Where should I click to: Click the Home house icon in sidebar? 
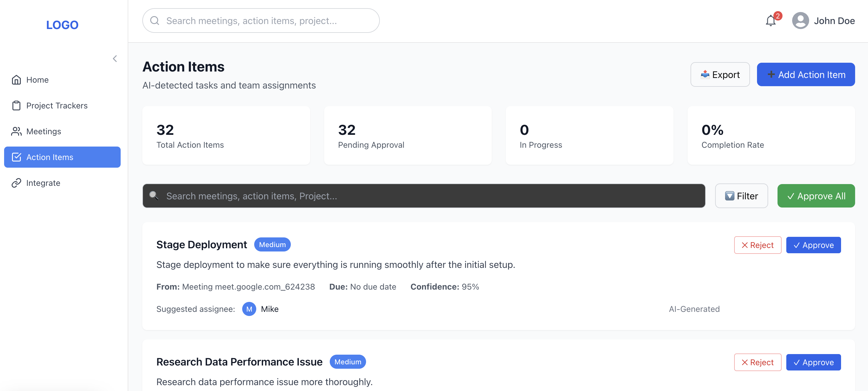click(16, 80)
